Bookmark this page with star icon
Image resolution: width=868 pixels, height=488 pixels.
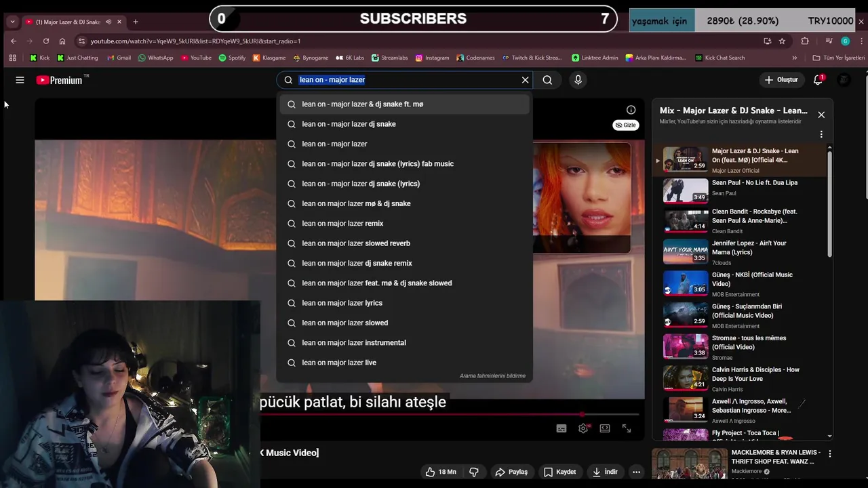pyautogui.click(x=782, y=41)
